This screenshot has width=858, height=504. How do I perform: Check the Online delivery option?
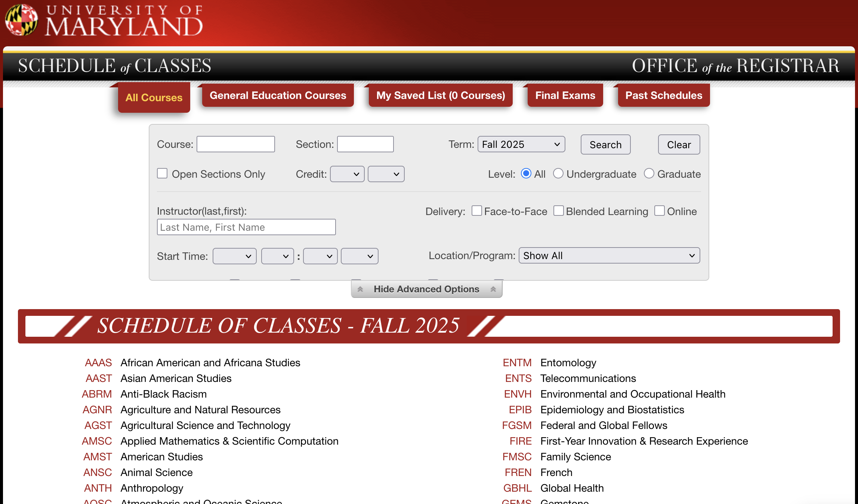[x=660, y=211]
